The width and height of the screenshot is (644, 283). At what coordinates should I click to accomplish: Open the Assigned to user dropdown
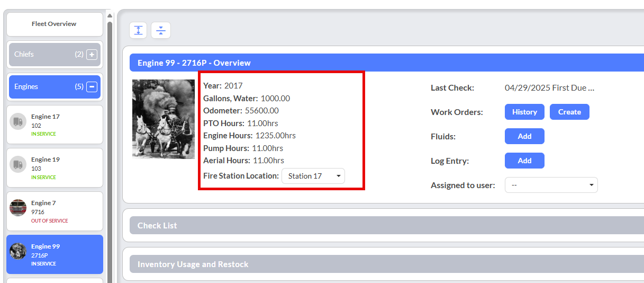[551, 185]
